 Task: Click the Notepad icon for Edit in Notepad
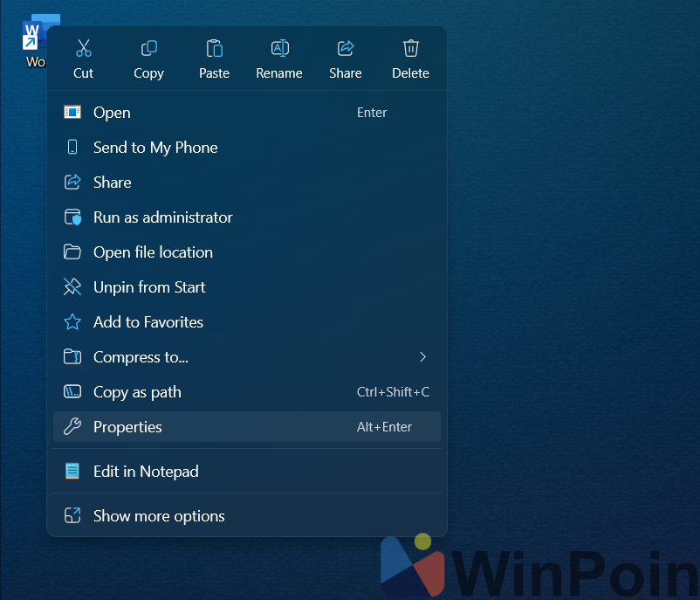72,471
